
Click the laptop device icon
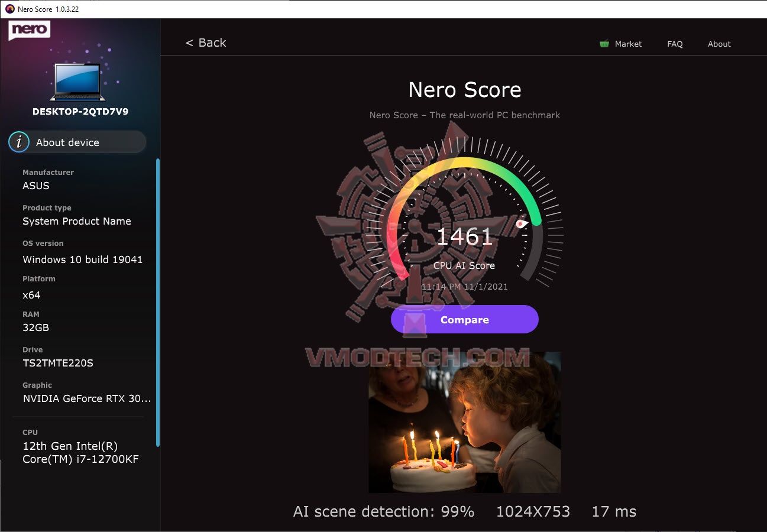[77, 82]
